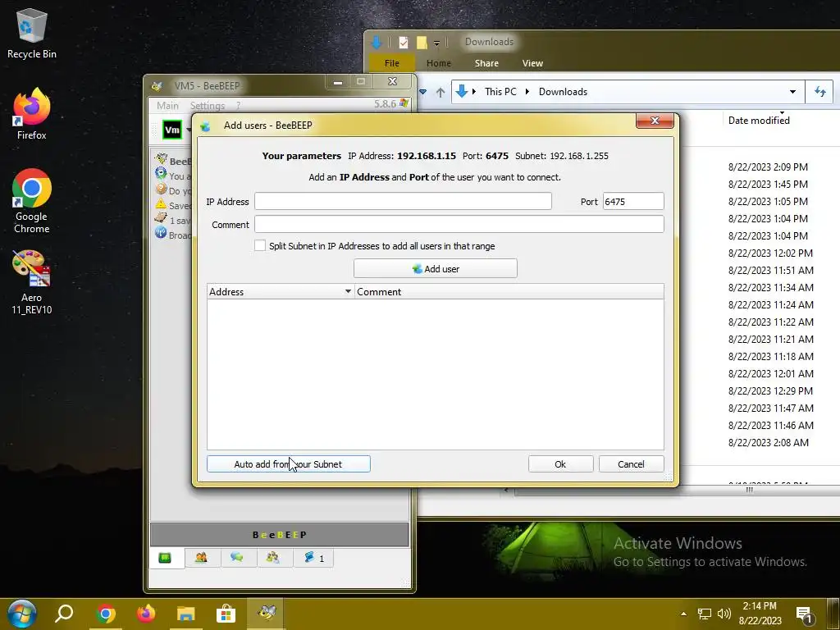The width and height of the screenshot is (840, 630).
Task: Select row dated 8/22/2023 2:09 PM
Action: [768, 167]
